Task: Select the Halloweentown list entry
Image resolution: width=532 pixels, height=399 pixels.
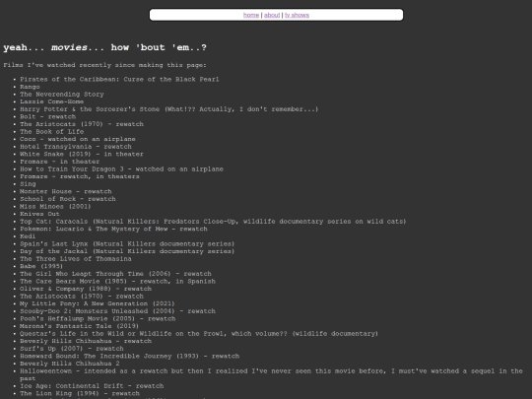Action: click(x=271, y=374)
